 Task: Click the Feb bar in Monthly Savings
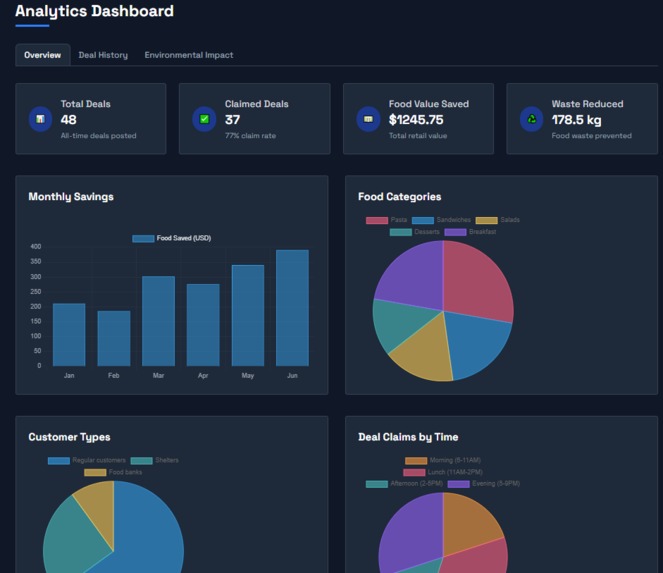114,338
